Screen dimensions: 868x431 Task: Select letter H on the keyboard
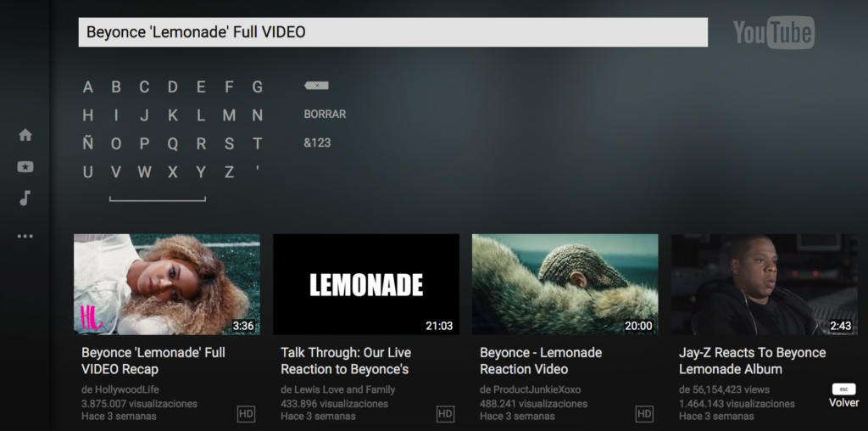(87, 115)
